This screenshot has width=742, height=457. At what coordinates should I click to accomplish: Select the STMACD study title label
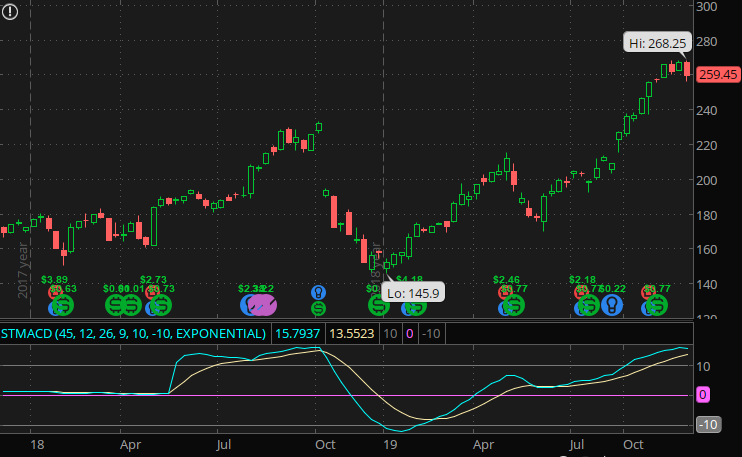[134, 333]
